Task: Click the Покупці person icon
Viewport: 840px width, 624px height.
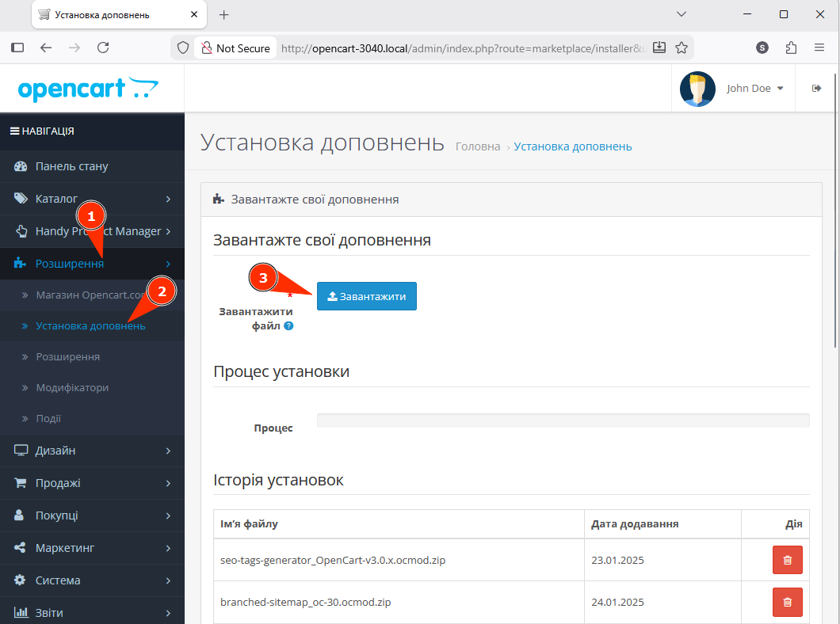Action: (19, 515)
